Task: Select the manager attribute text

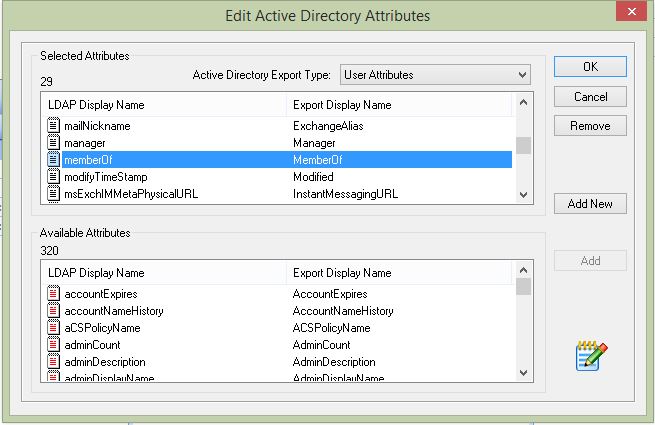Action: pos(85,143)
